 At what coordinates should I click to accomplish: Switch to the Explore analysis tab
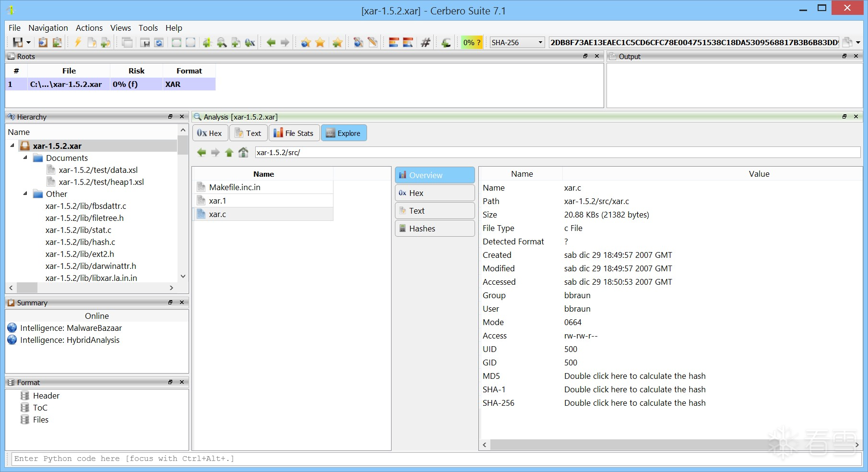[344, 133]
